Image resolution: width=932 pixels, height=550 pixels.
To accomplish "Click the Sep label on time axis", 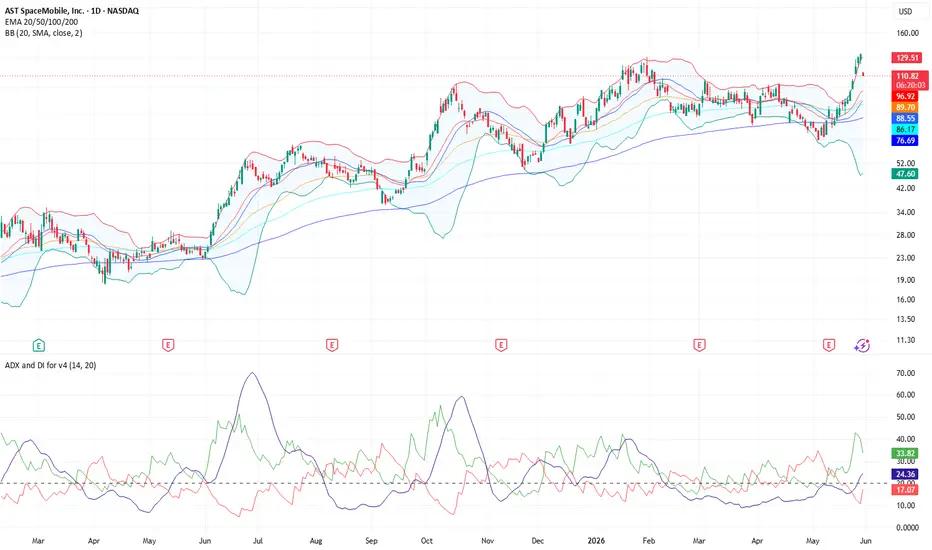I will pos(371,540).
